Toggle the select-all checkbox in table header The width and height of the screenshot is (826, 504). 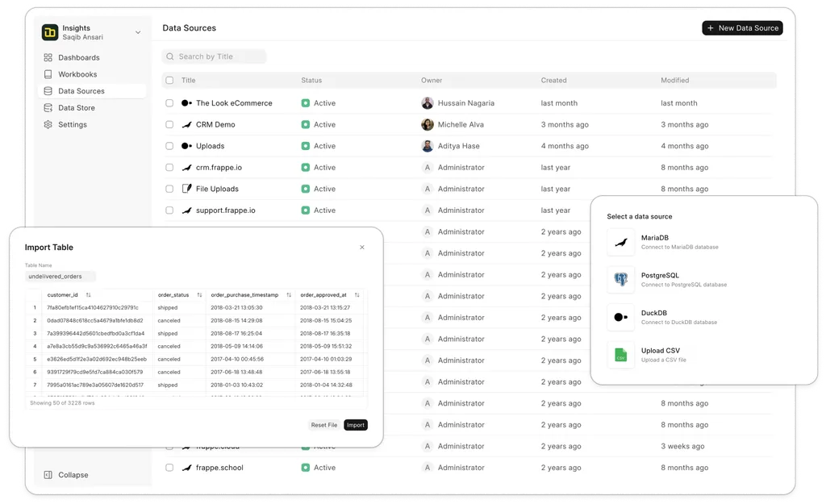169,81
